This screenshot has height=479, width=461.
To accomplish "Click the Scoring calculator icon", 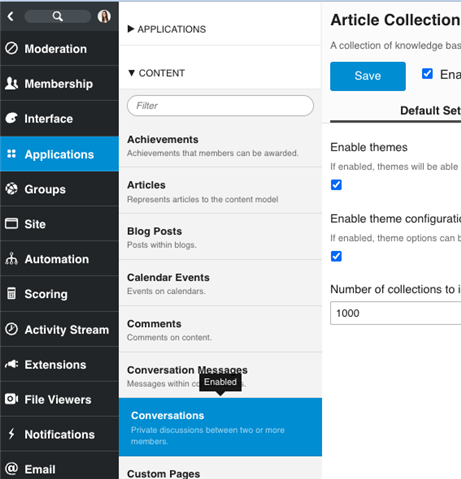I will [11, 294].
